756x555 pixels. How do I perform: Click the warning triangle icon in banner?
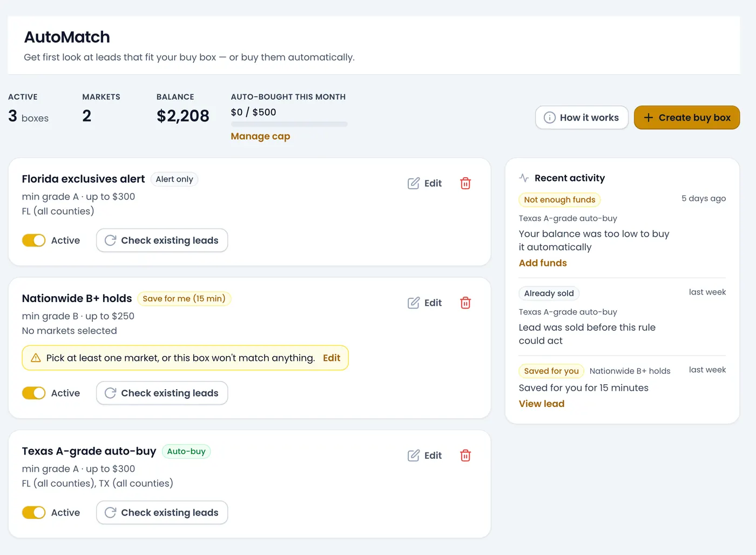36,358
